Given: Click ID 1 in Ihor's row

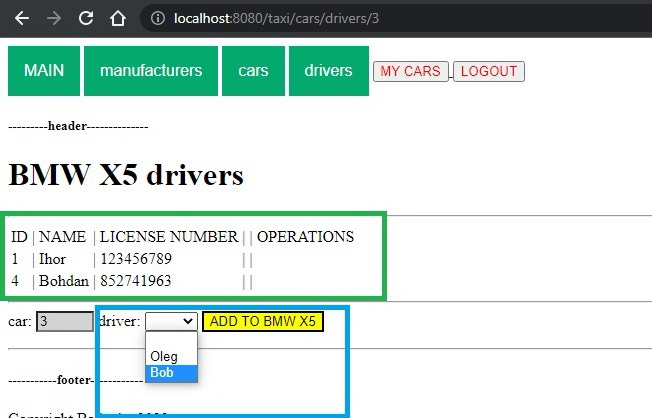Looking at the screenshot, I should (15, 259).
